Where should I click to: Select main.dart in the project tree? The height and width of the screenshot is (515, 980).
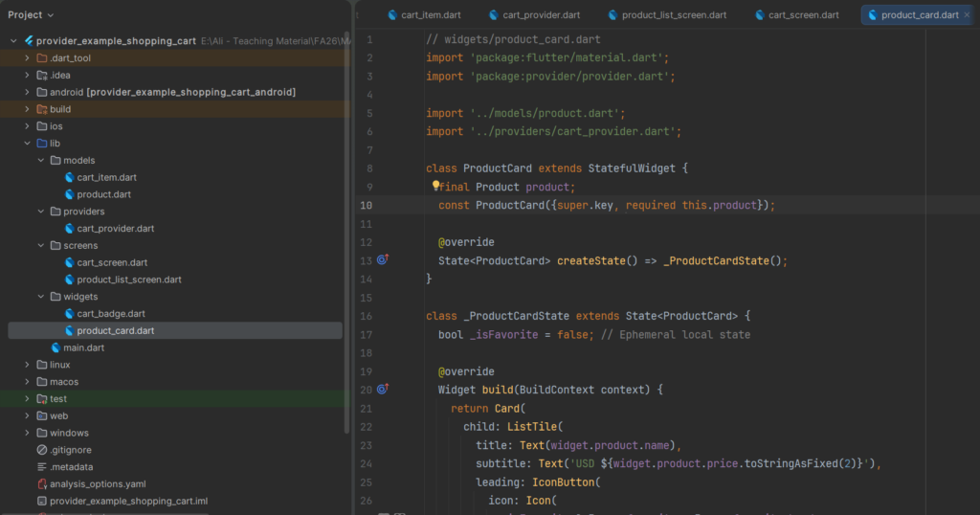coord(84,347)
